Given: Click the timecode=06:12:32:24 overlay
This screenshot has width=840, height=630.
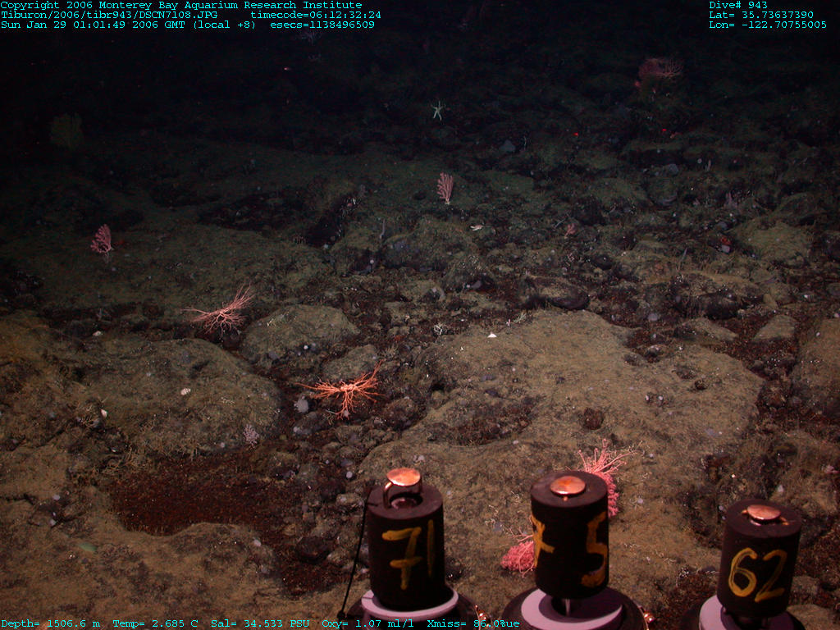Looking at the screenshot, I should tap(316, 15).
